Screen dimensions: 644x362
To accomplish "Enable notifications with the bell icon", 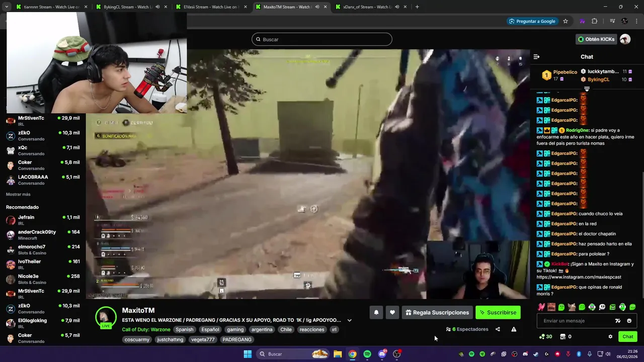I will [376, 312].
